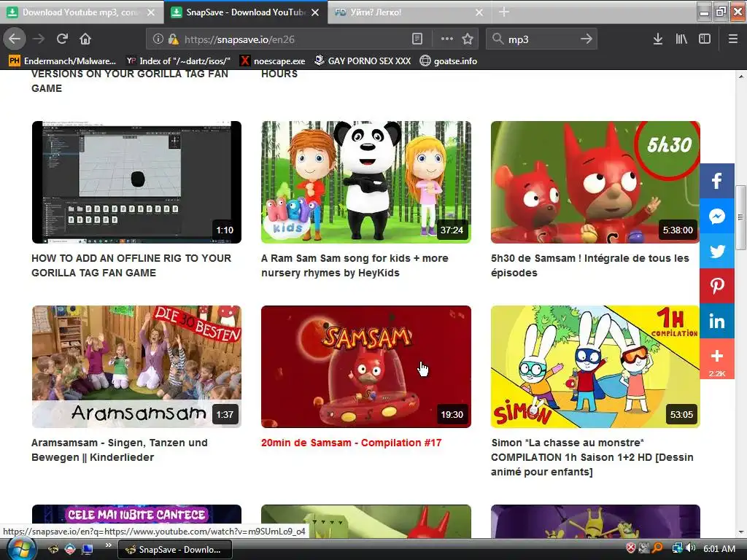Go back with browser back arrow
Image resolution: width=747 pixels, height=560 pixels.
(15, 39)
